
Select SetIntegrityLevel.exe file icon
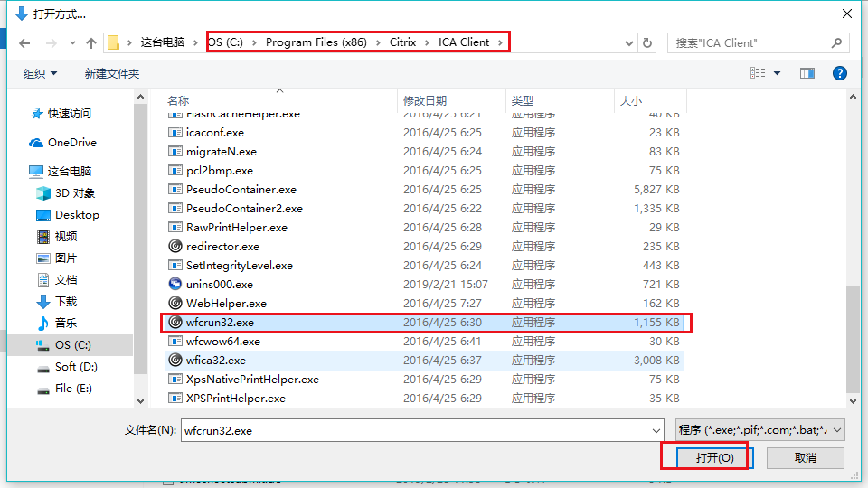(x=175, y=265)
